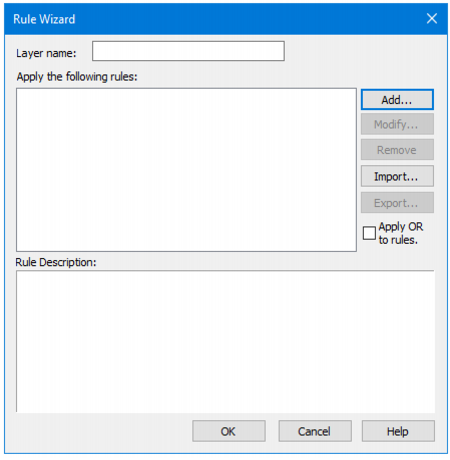Click the Remove rule button
The height and width of the screenshot is (460, 450).
[397, 150]
